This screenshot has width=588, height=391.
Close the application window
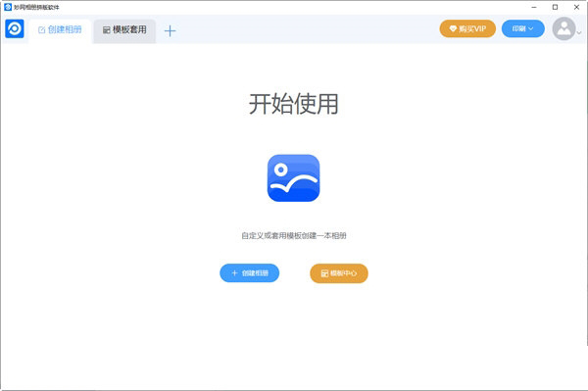576,7
